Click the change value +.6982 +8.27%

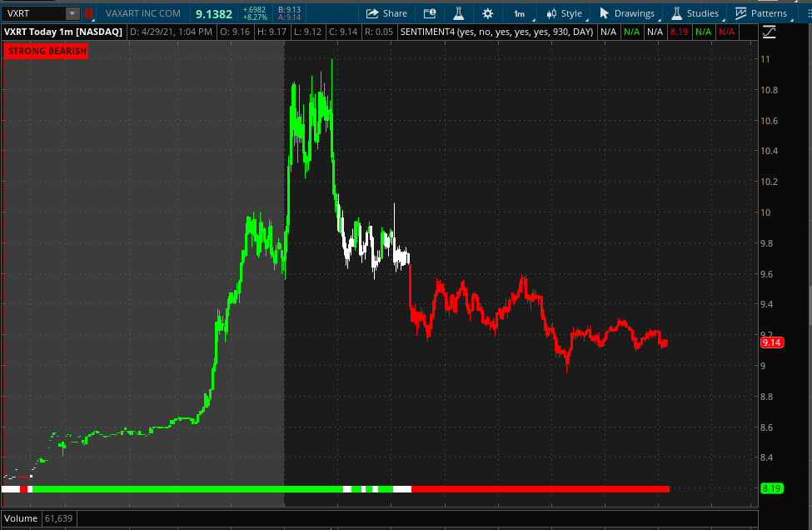pos(254,13)
